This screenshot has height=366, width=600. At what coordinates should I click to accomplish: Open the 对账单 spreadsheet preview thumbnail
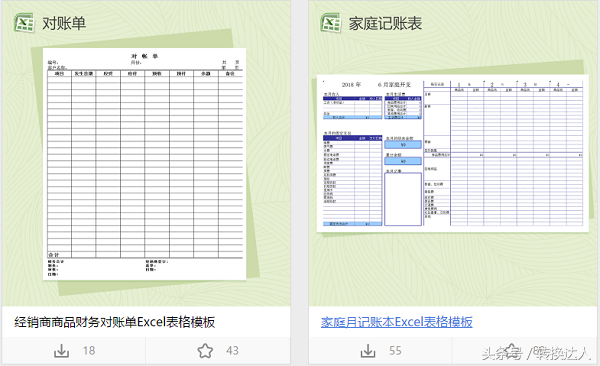[x=145, y=164]
